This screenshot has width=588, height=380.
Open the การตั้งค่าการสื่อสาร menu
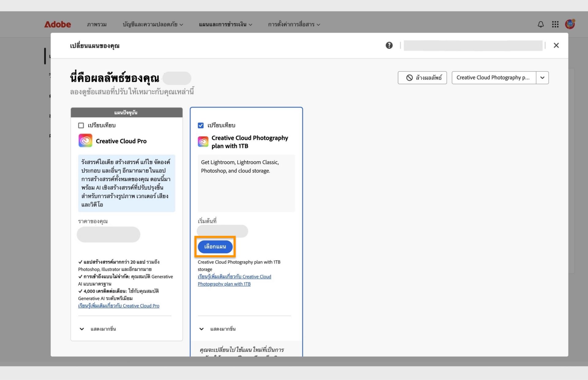tap(294, 25)
